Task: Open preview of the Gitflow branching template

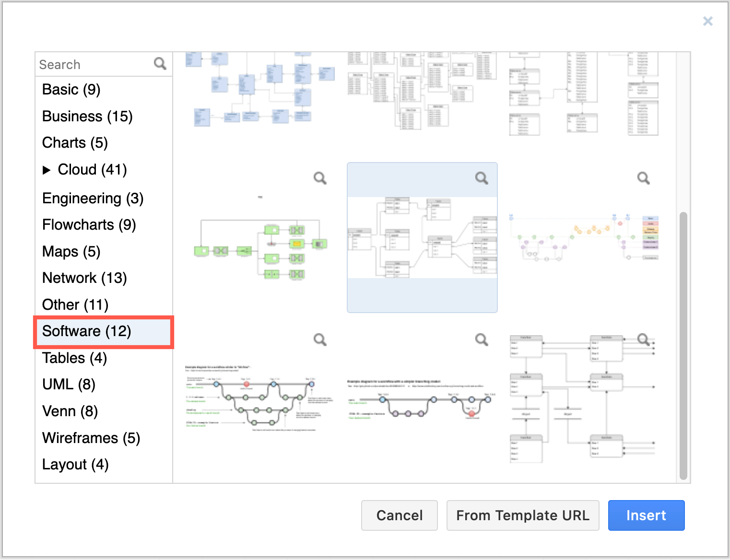Action: (320, 339)
